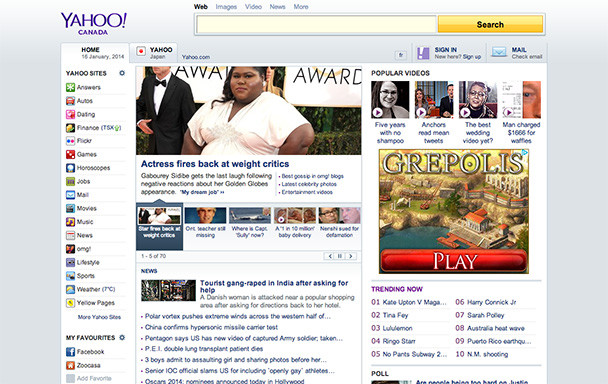Open Actress fires back at weight critics headline
Image resolution: width=608 pixels, height=384 pixels.
[x=215, y=164]
